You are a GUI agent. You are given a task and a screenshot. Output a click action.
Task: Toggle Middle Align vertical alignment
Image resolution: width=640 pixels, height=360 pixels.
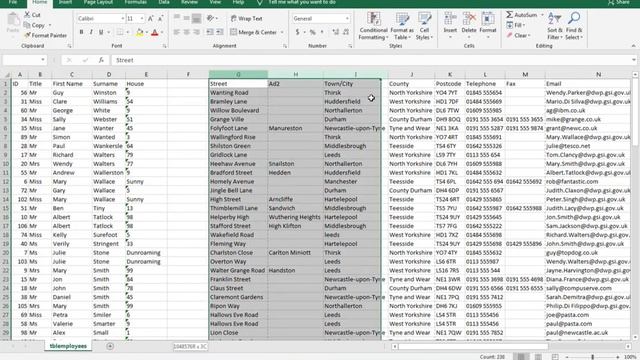point(187,18)
